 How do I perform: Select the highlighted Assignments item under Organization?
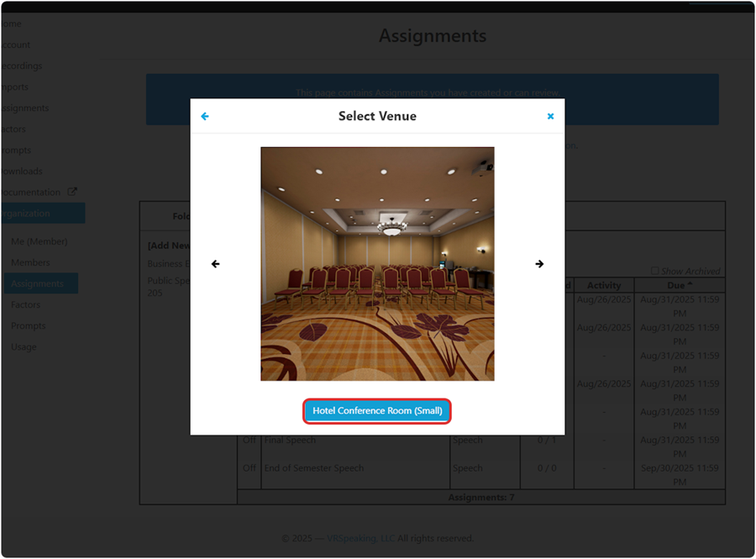(x=41, y=283)
